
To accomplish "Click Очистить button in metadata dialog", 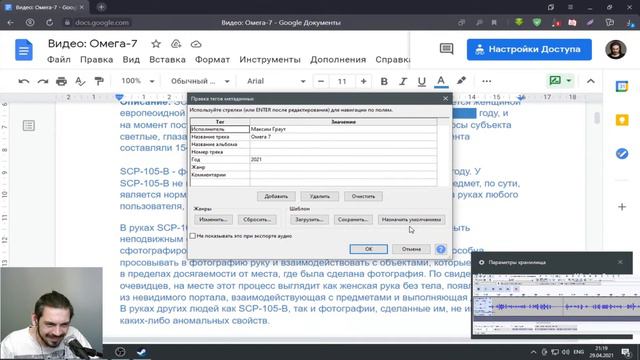I will [x=363, y=196].
